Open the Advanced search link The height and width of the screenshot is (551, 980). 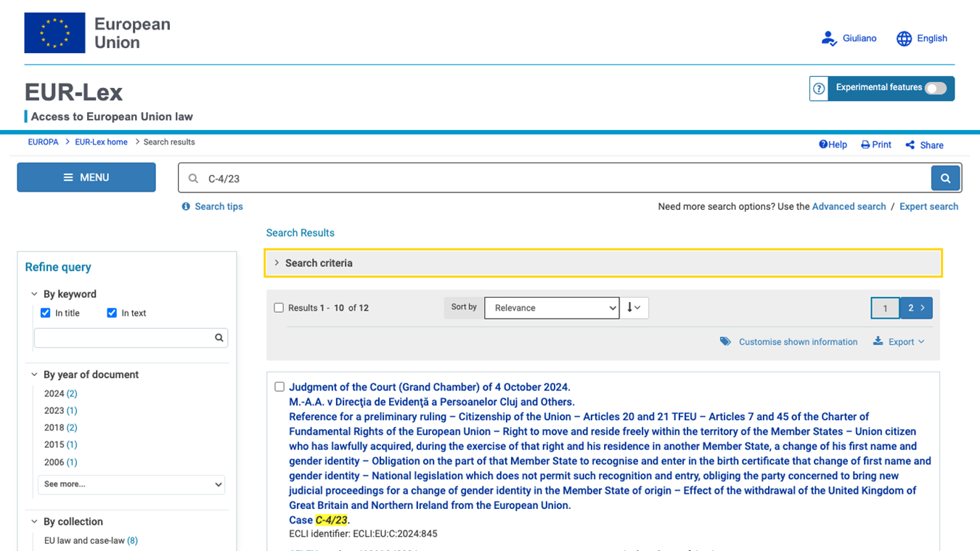[x=849, y=206]
